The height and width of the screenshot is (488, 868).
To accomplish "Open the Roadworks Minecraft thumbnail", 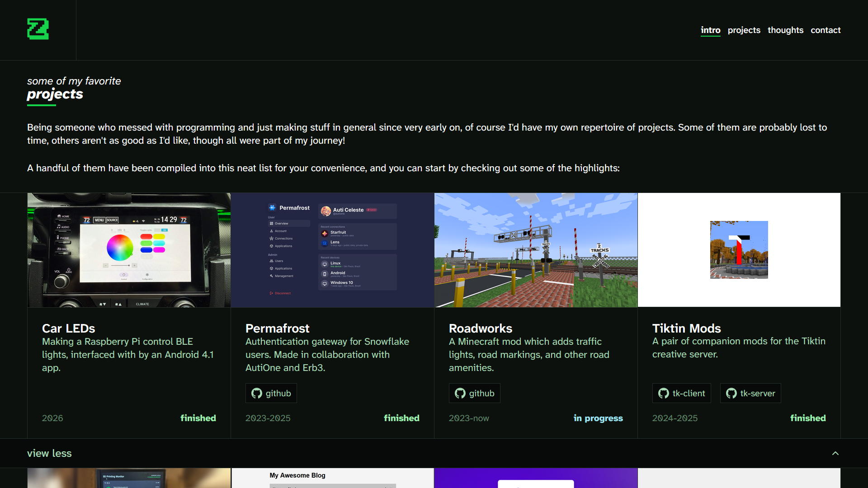I will pyautogui.click(x=536, y=250).
